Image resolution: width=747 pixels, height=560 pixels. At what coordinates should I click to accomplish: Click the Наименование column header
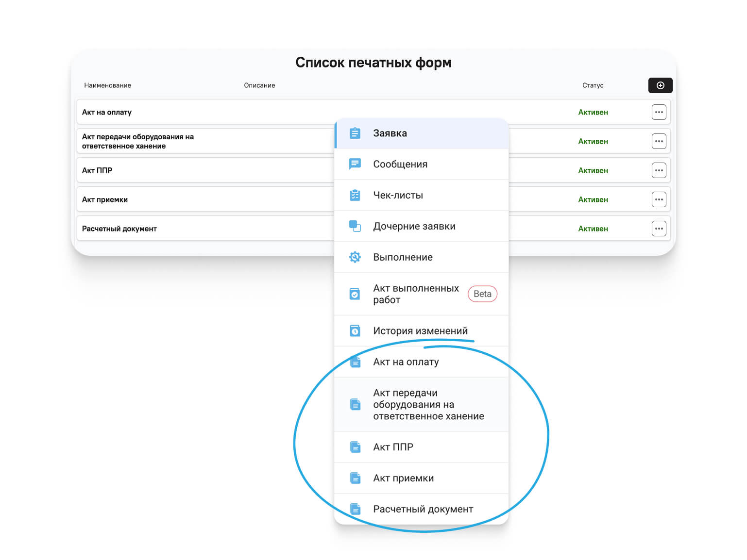(x=107, y=85)
